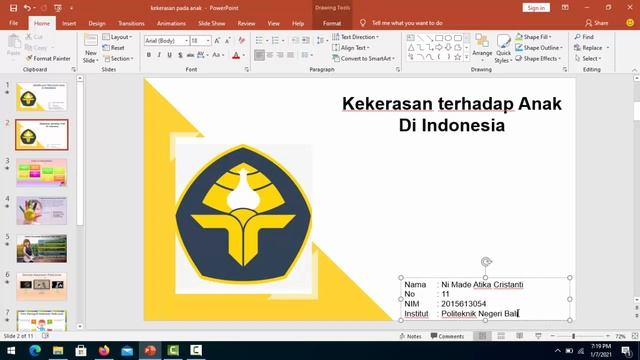The width and height of the screenshot is (640, 360).
Task: Adjust the zoom slider handle
Action: pos(573,336)
